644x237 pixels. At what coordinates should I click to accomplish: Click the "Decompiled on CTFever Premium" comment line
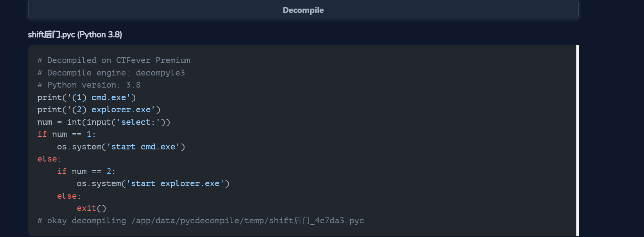(114, 60)
